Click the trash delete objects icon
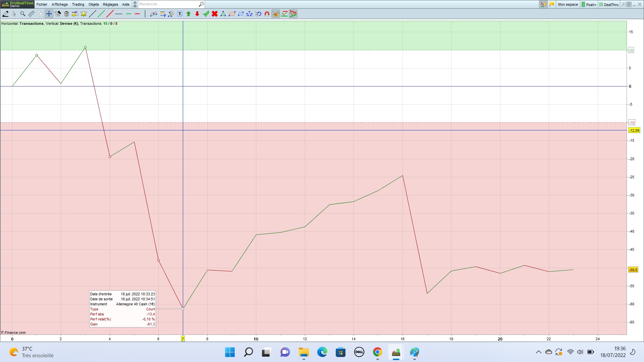The width and height of the screenshot is (644, 362). (66, 14)
